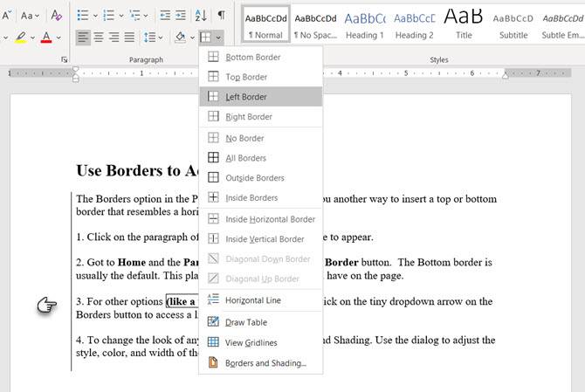Open the Font Color dropdown arrow
Screen dimensions: 585x392
click(58, 38)
